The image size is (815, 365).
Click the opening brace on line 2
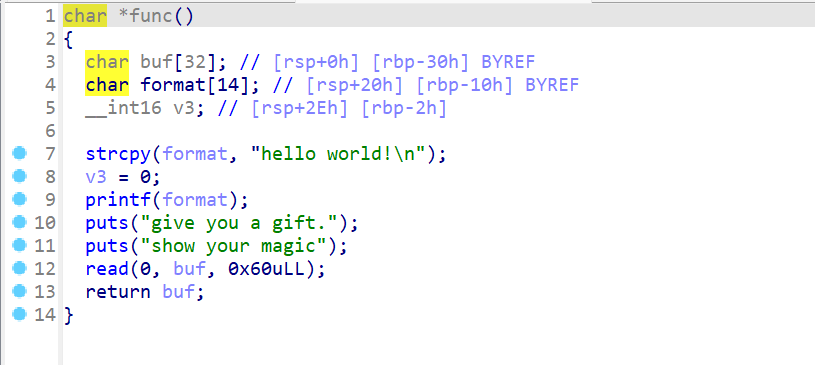pyautogui.click(x=69, y=40)
